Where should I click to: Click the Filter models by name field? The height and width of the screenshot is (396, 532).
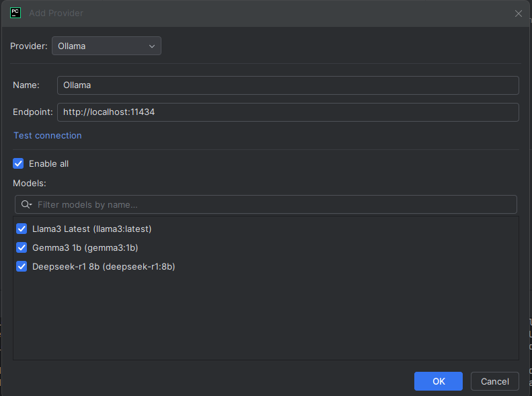(269, 204)
